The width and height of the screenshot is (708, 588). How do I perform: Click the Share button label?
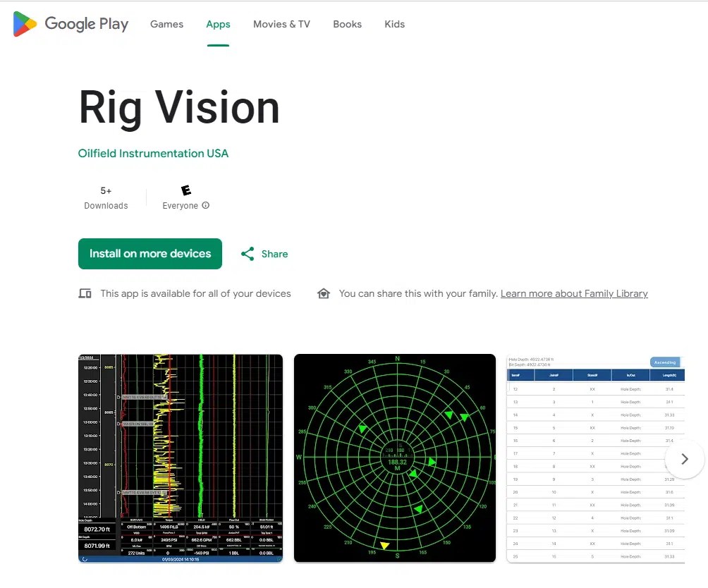[274, 254]
